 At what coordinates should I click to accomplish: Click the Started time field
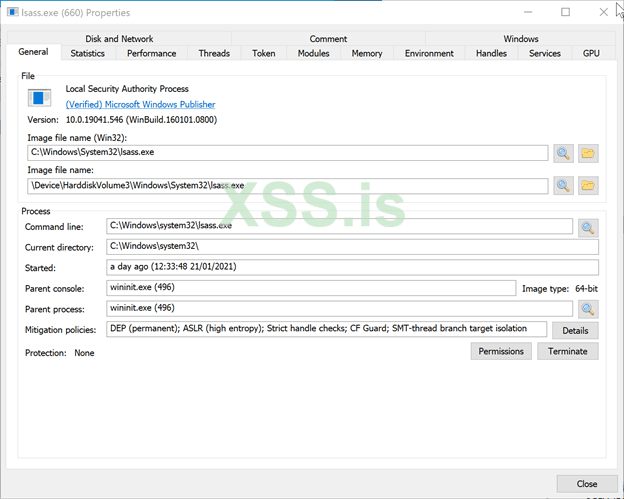[x=352, y=267]
